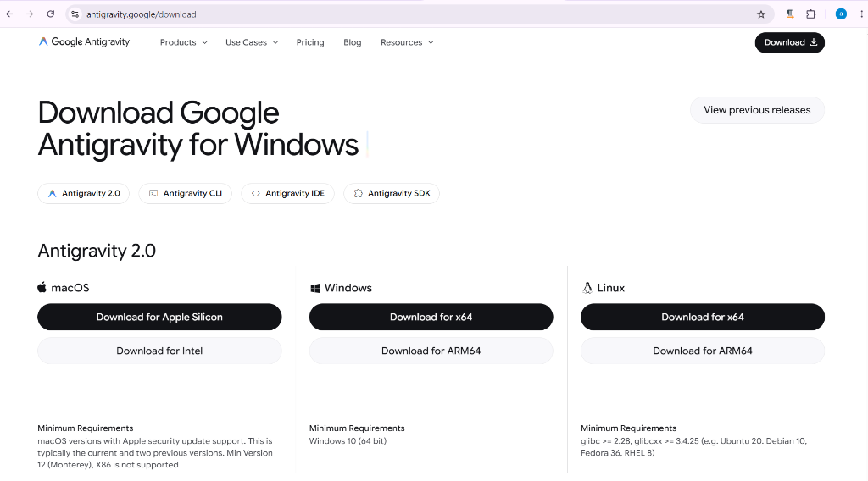Expand the Resources menu
The image size is (868, 481).
pos(407,42)
